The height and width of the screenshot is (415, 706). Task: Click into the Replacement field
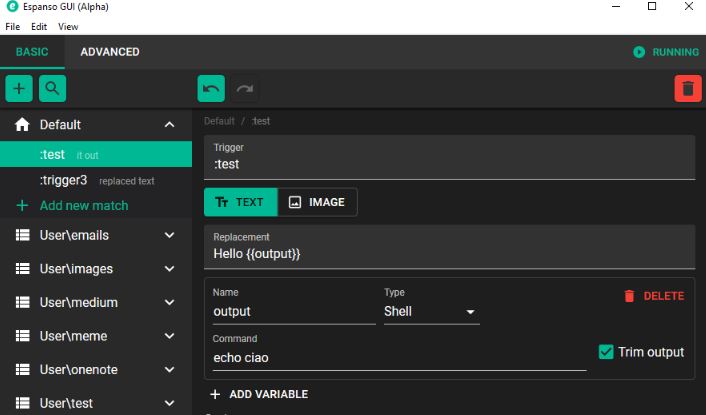449,247
